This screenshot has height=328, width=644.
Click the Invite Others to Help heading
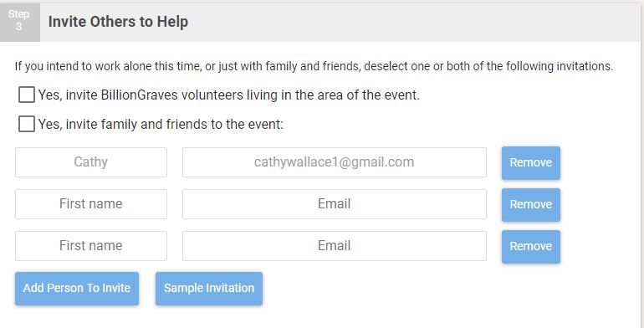tap(118, 22)
